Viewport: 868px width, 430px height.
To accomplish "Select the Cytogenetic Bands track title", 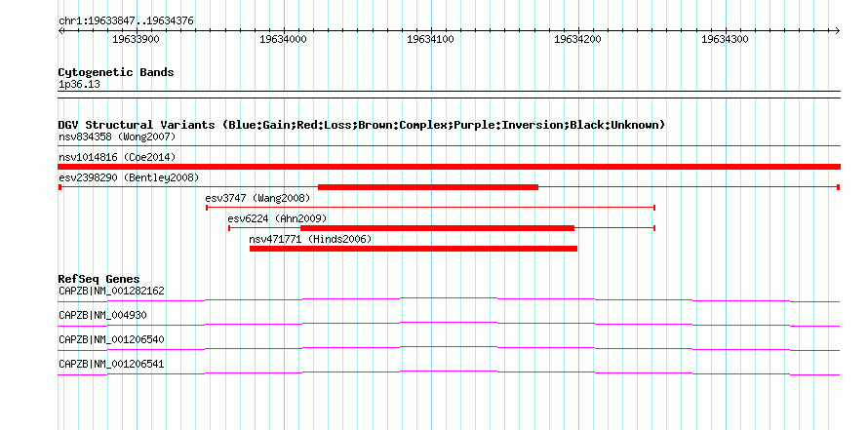I will [116, 72].
